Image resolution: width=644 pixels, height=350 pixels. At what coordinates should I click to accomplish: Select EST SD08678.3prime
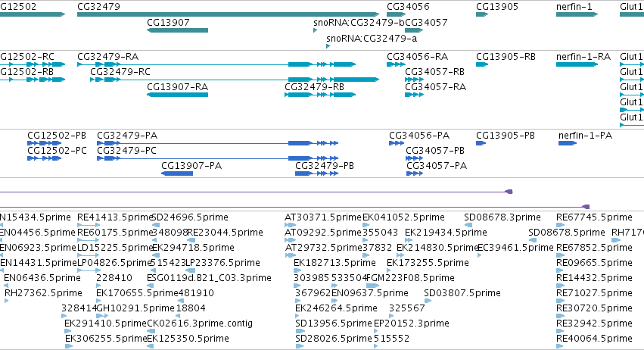[502, 217]
